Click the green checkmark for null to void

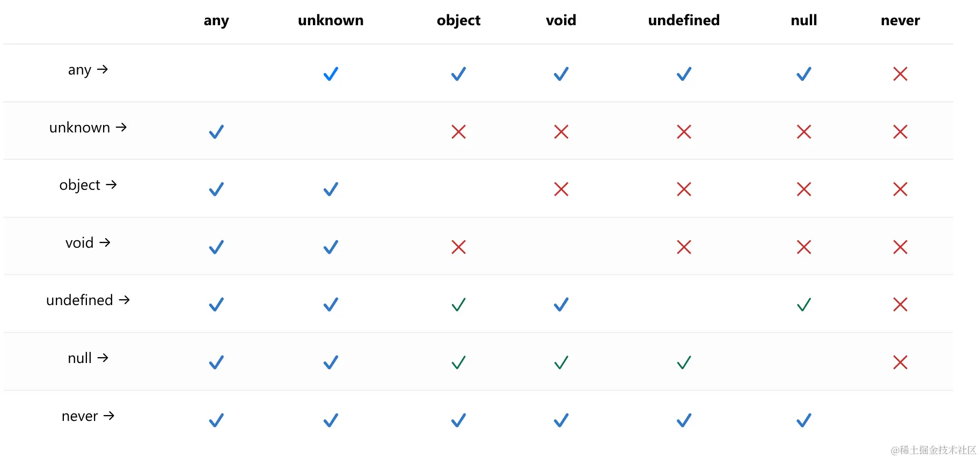coord(561,362)
